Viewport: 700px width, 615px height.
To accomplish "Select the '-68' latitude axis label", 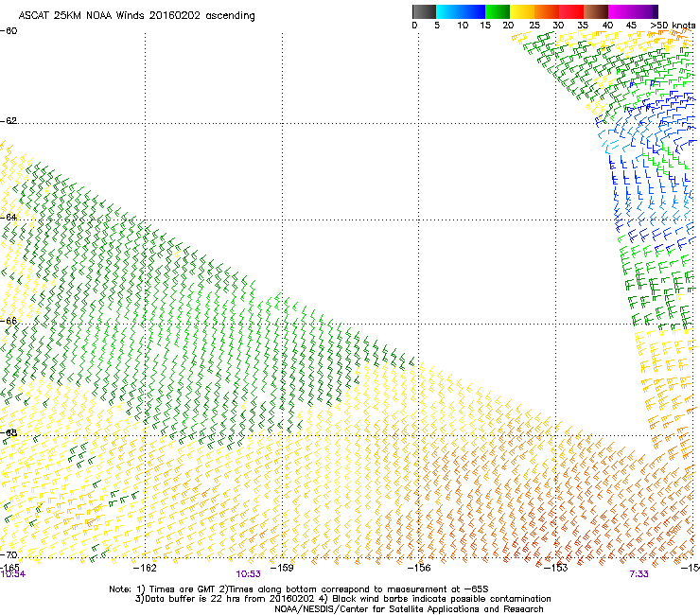I will (9, 432).
